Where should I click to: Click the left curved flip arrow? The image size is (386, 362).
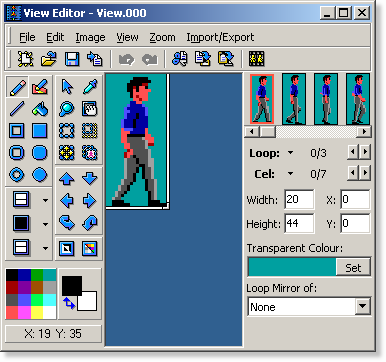(67, 223)
